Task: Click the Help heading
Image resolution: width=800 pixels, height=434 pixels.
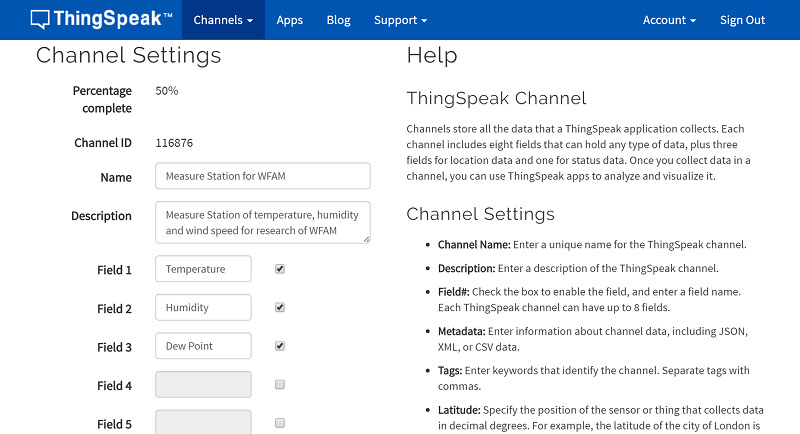Action: point(432,55)
